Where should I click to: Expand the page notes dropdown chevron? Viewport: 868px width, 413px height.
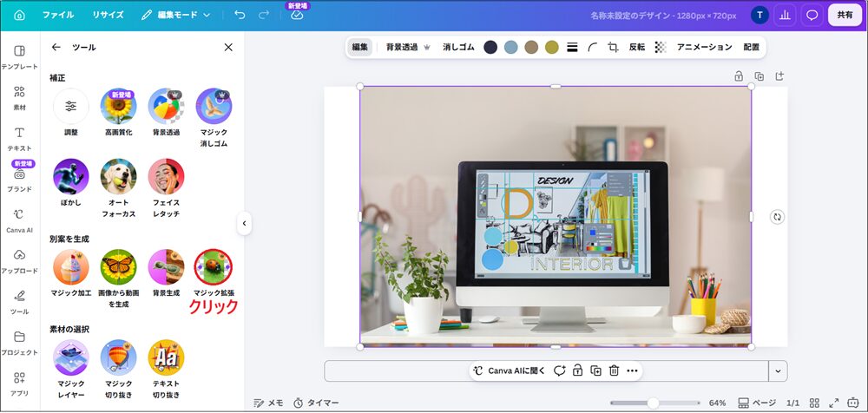tap(778, 371)
